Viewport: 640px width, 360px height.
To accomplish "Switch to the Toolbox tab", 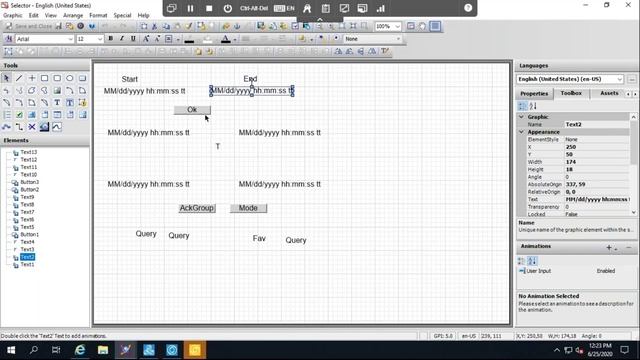I will (x=571, y=93).
